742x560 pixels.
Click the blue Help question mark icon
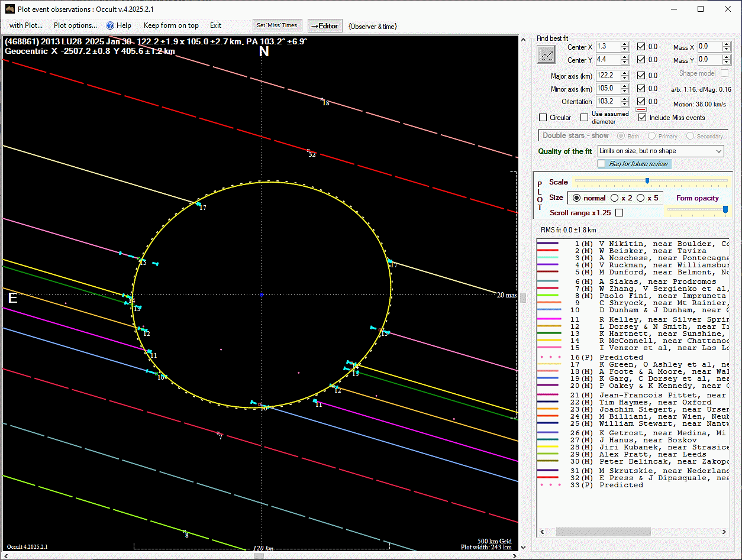[x=110, y=25]
